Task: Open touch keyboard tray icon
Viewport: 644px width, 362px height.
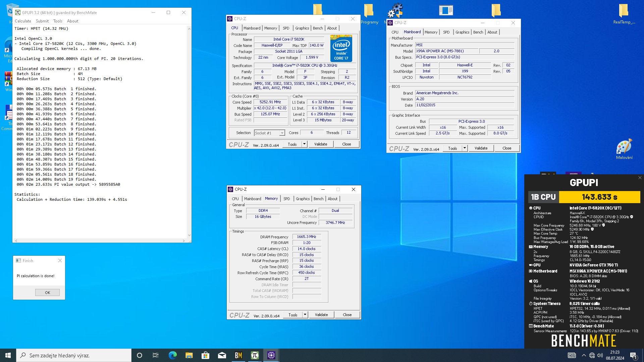Action: click(572, 355)
